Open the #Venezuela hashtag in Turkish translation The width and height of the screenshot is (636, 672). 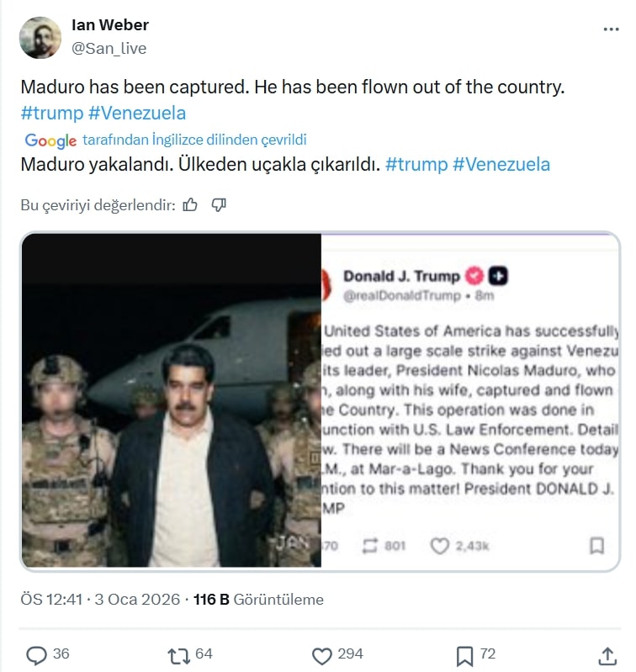tap(501, 164)
